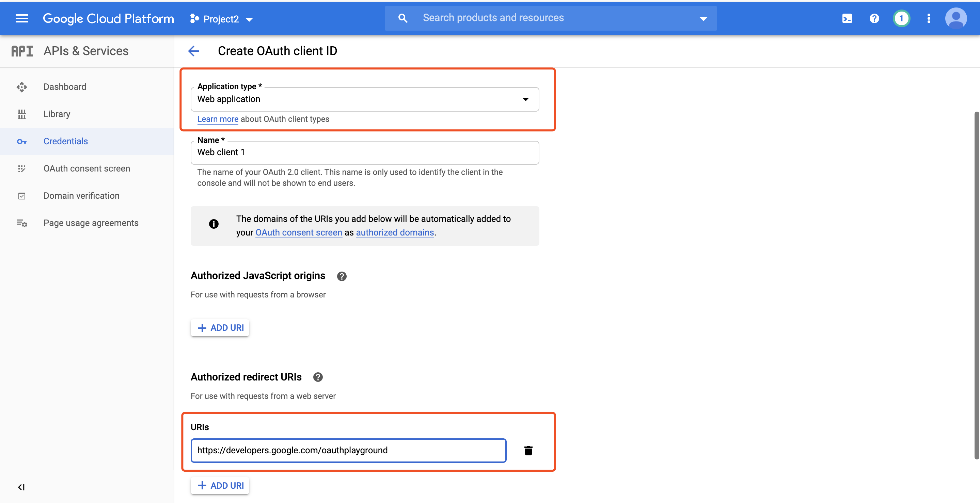Click the Learn more link
Image resolution: width=980 pixels, height=503 pixels.
(x=218, y=119)
